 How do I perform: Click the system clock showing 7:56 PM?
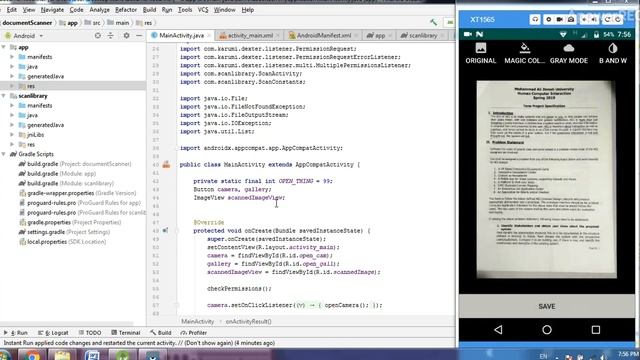point(628,354)
